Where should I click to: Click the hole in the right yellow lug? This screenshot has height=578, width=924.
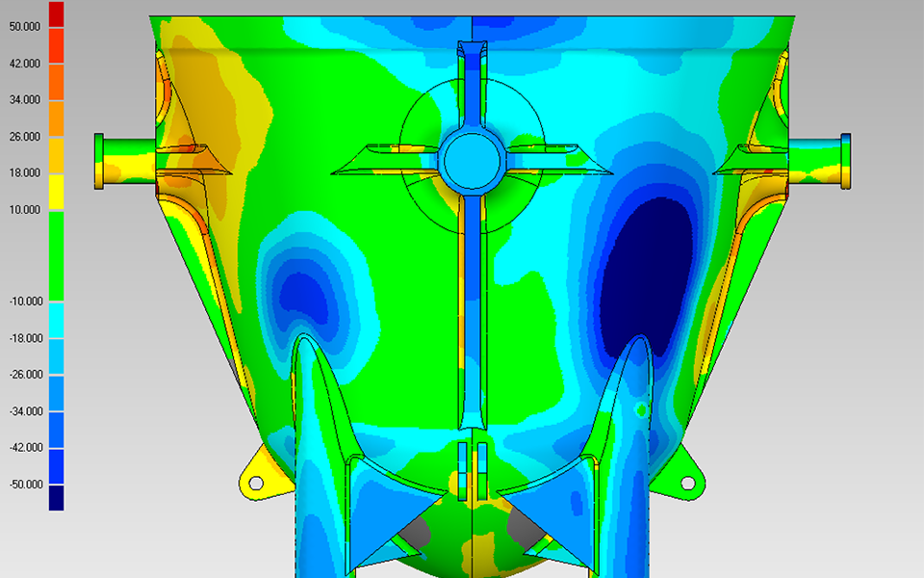pos(687,483)
